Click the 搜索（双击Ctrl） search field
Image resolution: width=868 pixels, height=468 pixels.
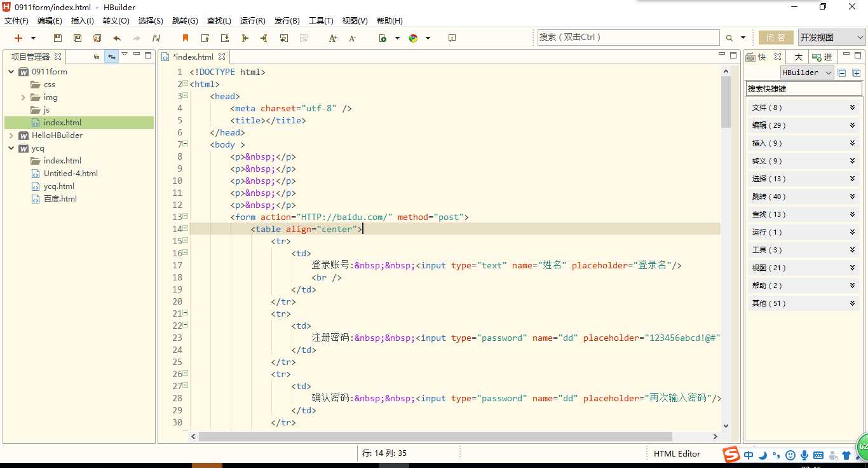pos(628,38)
